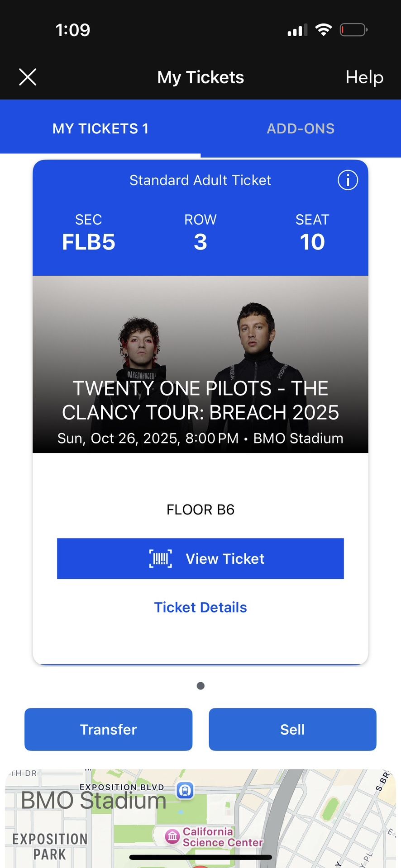This screenshot has height=868, width=401.
Task: Tap the ticket info icon
Action: point(348,180)
